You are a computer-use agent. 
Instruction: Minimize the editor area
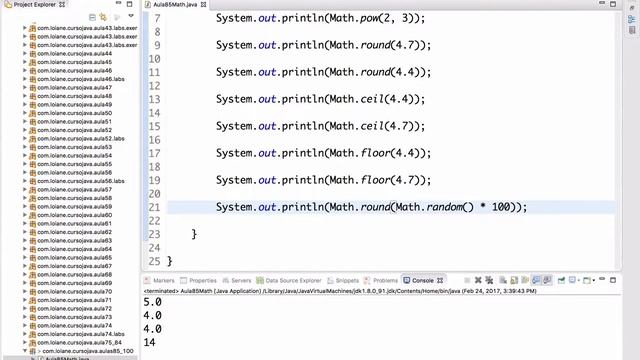[602, 3]
